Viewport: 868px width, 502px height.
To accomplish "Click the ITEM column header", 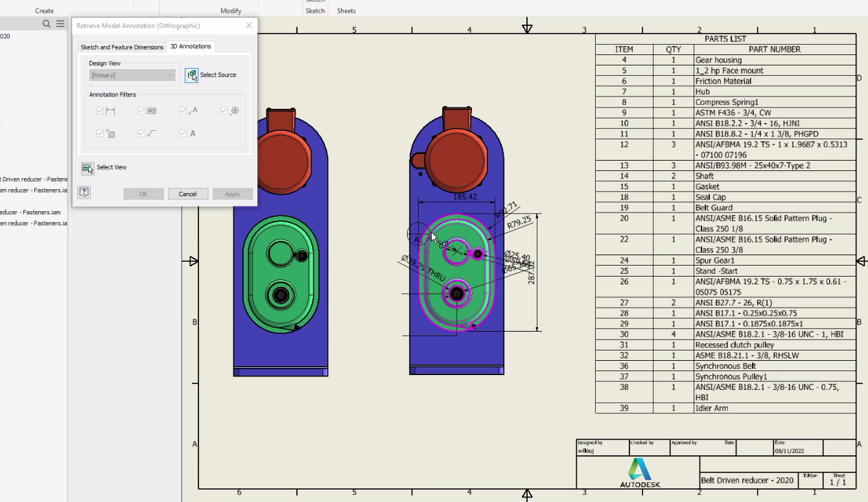I will point(624,49).
